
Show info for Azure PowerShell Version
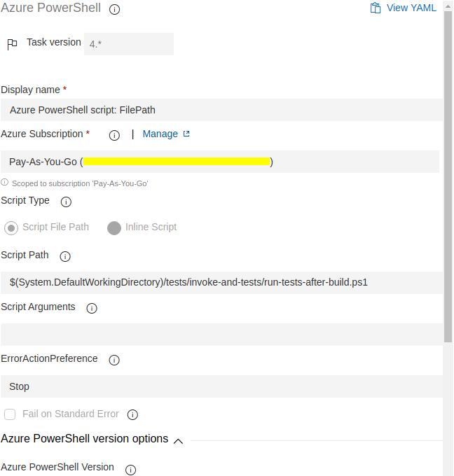[x=131, y=470]
